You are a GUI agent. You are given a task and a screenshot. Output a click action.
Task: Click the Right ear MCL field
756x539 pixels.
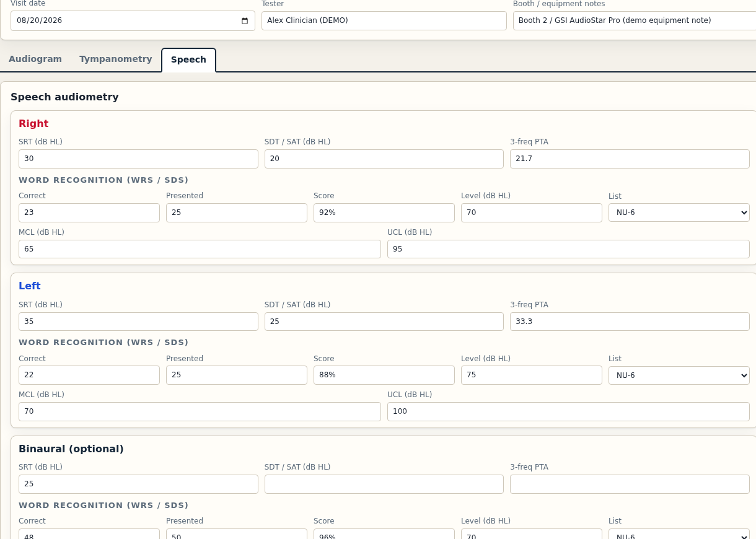[x=200, y=249]
